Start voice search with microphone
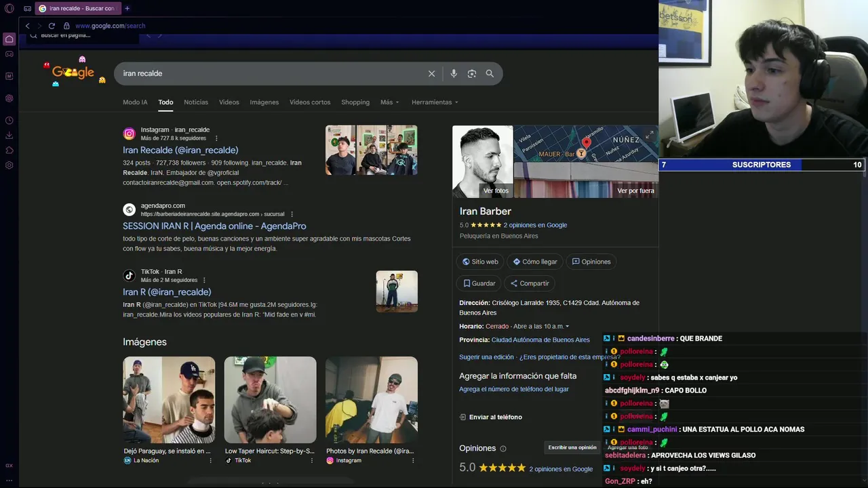Viewport: 868px width, 488px height. click(454, 74)
